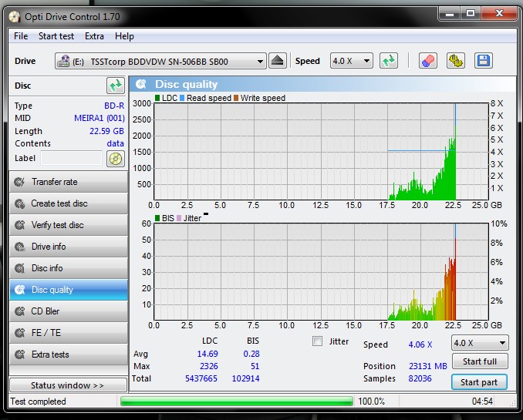Screen dimensions: 523x420
Task: Open the top Speed 4.0 X dropdown
Action: pyautogui.click(x=352, y=61)
